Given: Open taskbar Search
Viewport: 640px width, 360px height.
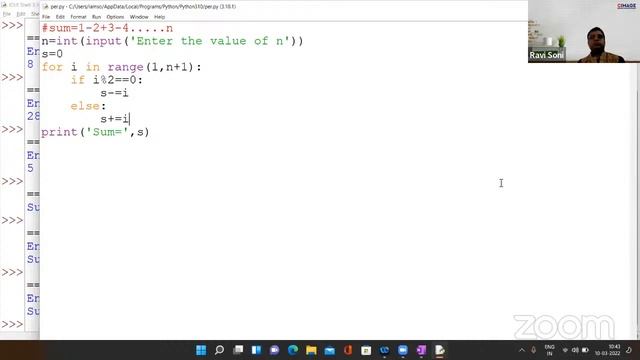Looking at the screenshot, I should (x=219, y=350).
